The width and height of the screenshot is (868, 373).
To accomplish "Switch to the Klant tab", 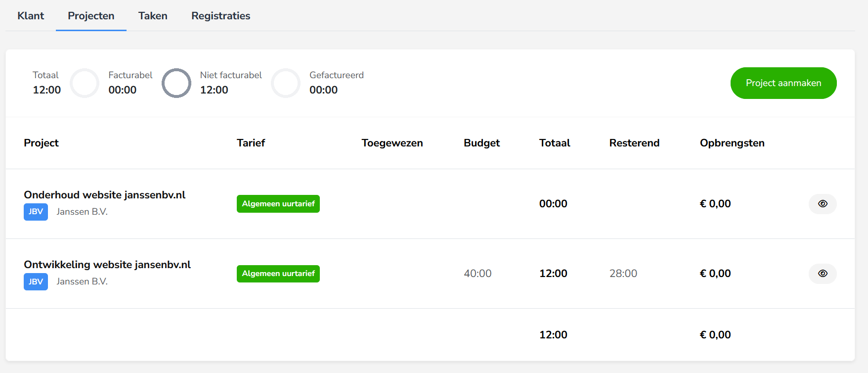I will tap(30, 16).
